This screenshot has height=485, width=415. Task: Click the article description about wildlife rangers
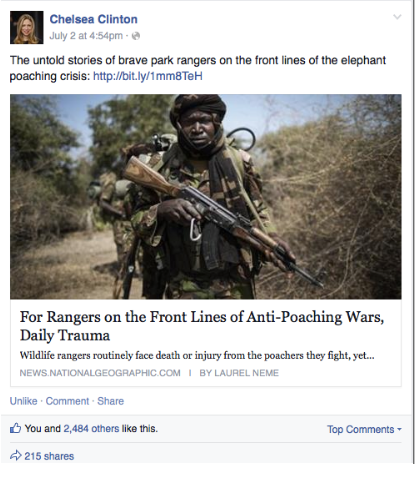coord(197,355)
